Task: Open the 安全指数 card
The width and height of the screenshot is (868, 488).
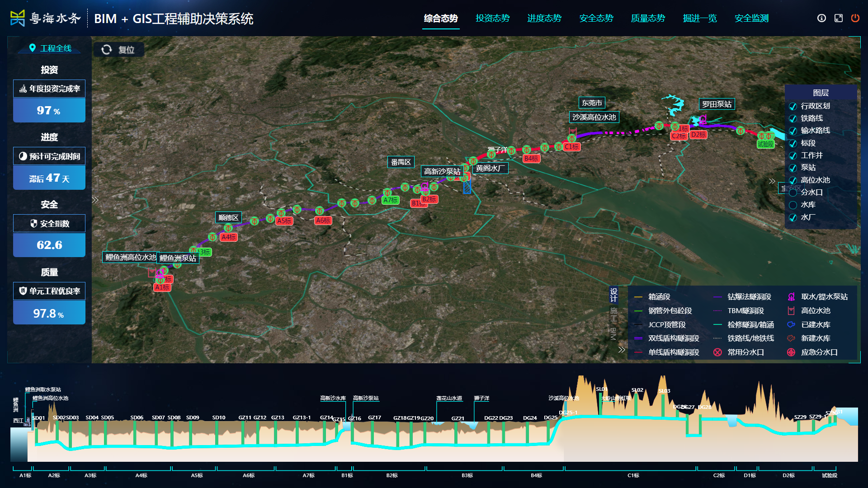Action: (x=49, y=236)
